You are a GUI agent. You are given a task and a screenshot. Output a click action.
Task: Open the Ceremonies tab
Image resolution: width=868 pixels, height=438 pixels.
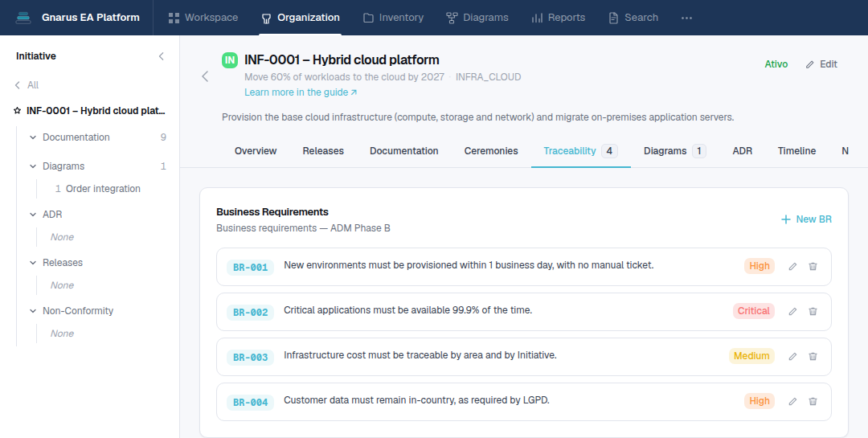[x=491, y=150]
